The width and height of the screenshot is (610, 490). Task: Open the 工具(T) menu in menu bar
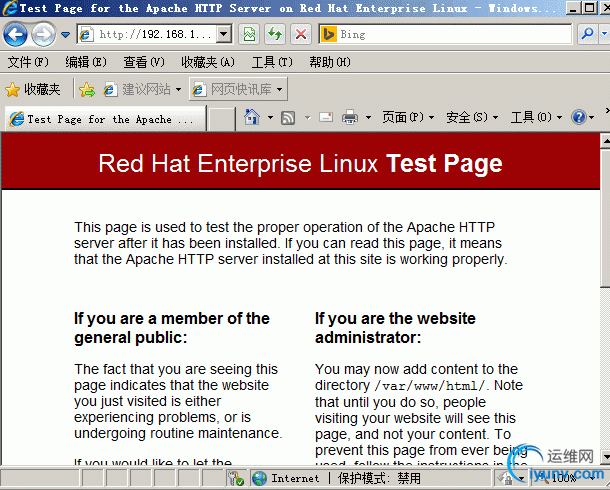pos(272,62)
